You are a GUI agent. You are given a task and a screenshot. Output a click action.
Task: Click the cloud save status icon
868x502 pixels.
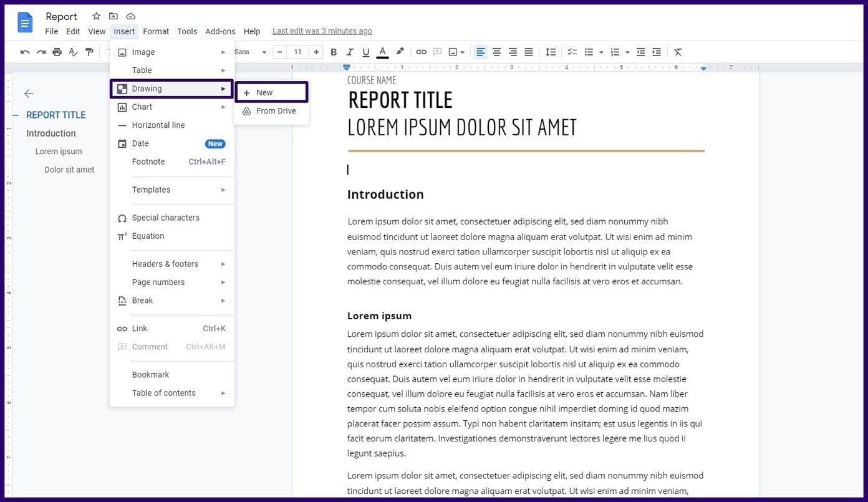point(130,16)
